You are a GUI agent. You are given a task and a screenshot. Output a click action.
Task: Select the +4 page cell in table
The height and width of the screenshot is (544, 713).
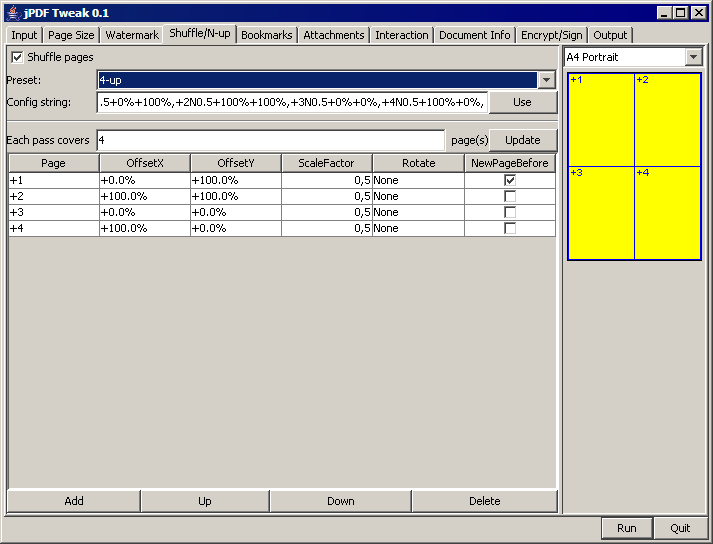coord(54,228)
